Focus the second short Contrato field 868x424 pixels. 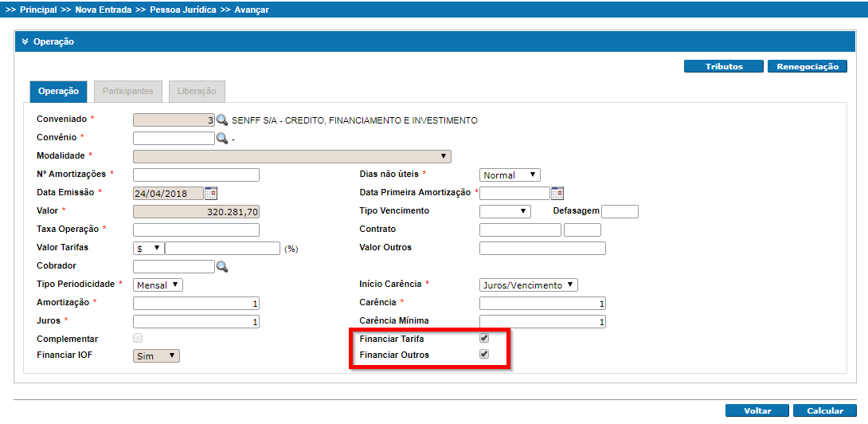tap(582, 230)
